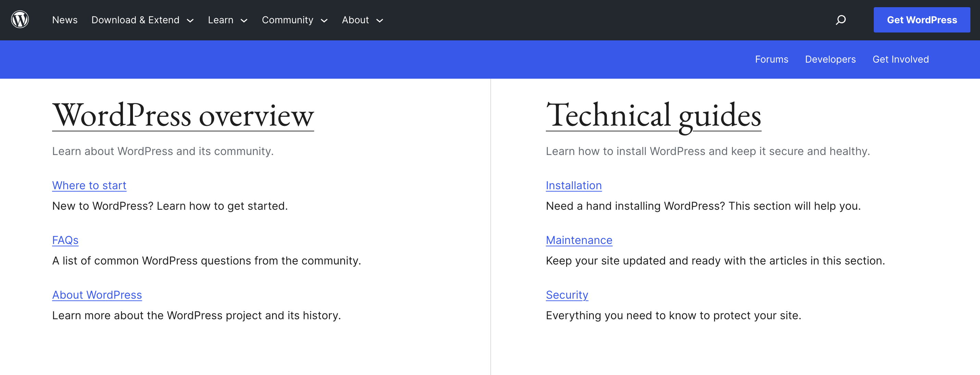The image size is (980, 375).
Task: Expand the Community dropdown menu
Action: coord(287,20)
